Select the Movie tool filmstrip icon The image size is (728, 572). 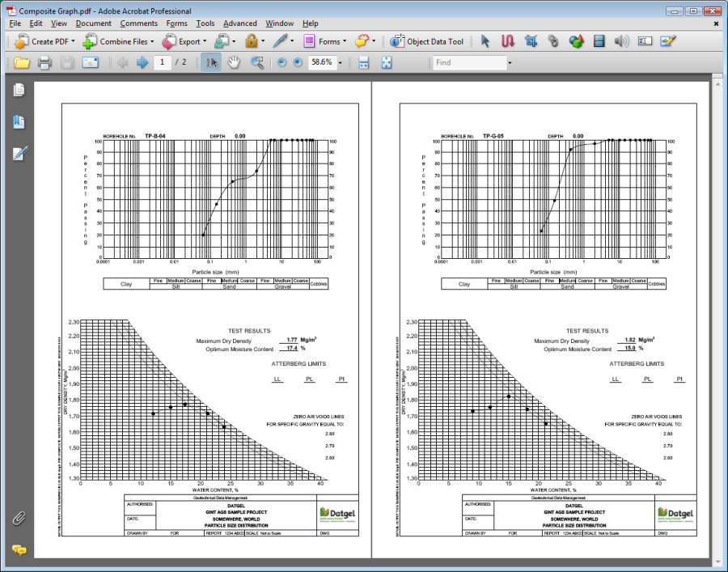click(599, 41)
